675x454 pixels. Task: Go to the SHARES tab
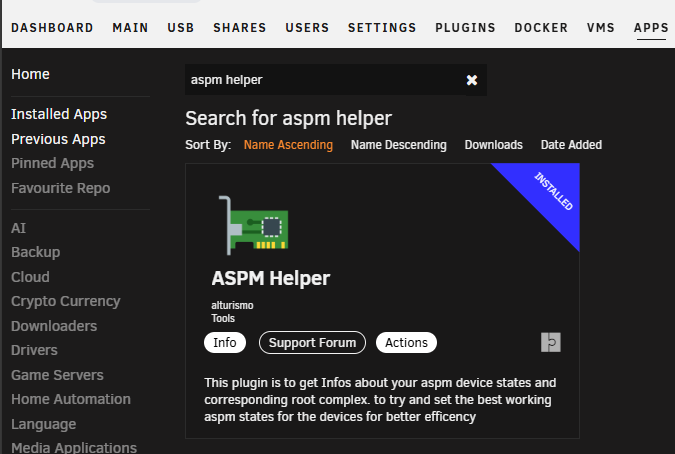[240, 28]
